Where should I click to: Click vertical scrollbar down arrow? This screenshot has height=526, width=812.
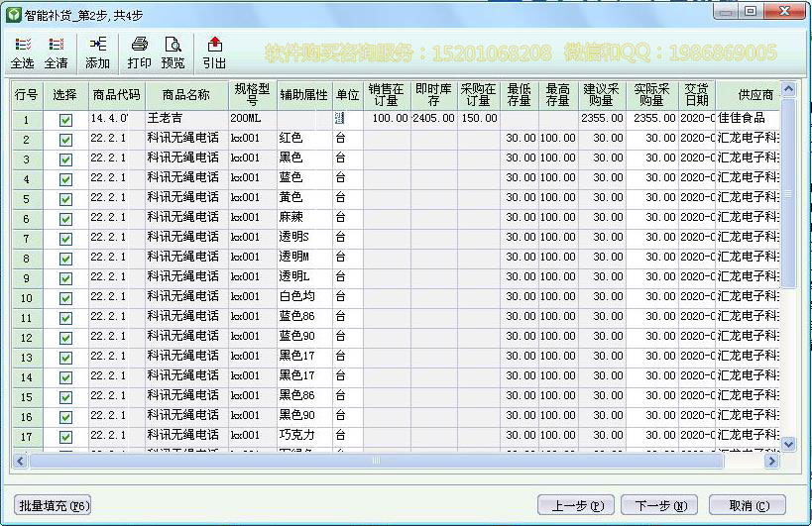[788, 444]
